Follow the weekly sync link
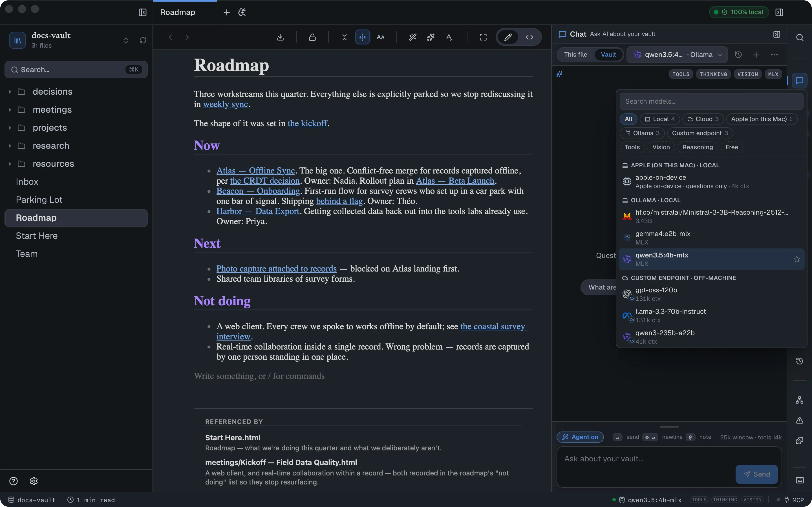812x507 pixels. click(226, 104)
